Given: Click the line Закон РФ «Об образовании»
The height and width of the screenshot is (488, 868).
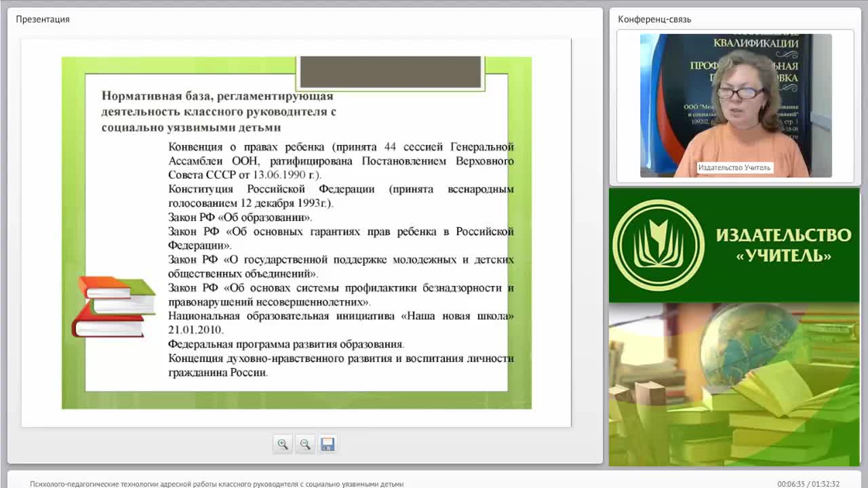Looking at the screenshot, I should coord(240,218).
